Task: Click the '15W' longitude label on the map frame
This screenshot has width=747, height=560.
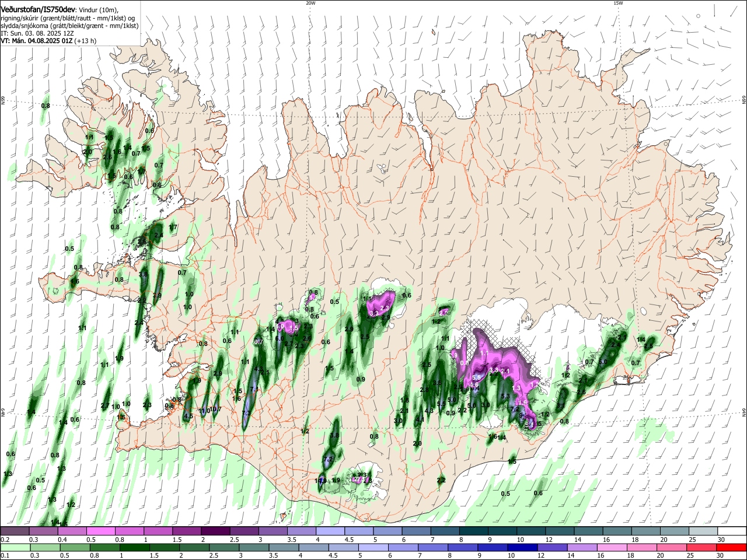Action: tap(618, 3)
